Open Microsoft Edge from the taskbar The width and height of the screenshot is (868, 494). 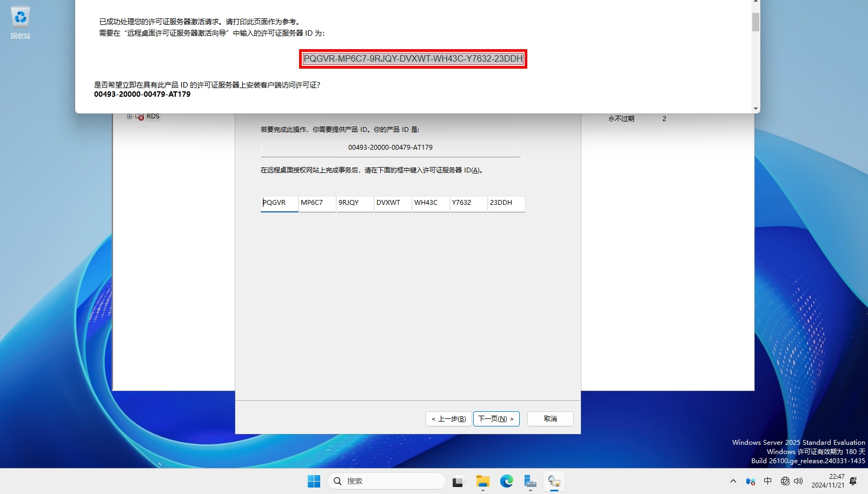coord(506,481)
